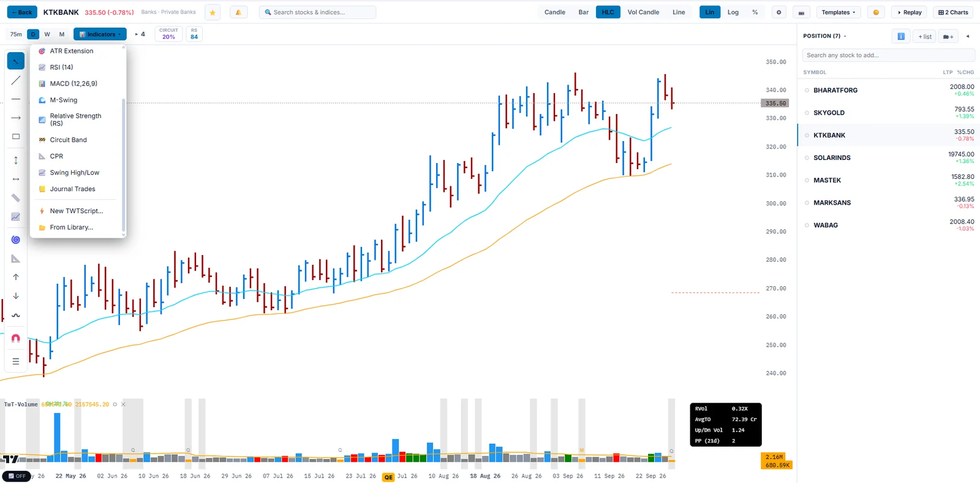
Task: Open chart settings gear
Action: [x=779, y=12]
